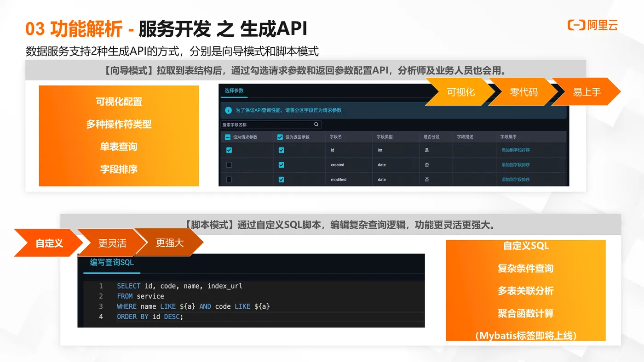Click line number 1 in the SQL editor
Screen dimensions: 644x362
[x=101, y=286]
